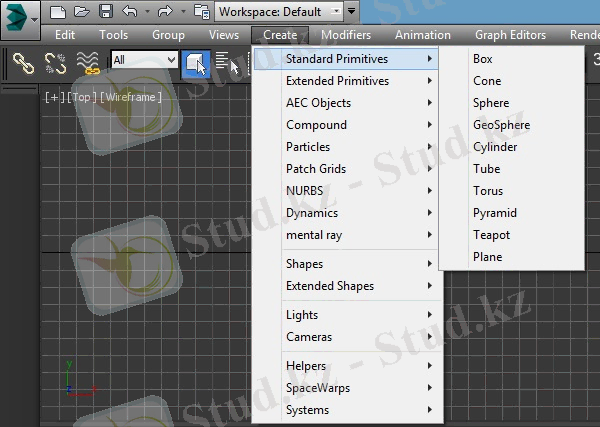600x427 pixels.
Task: Expand Helpers submenu
Action: [x=347, y=366]
